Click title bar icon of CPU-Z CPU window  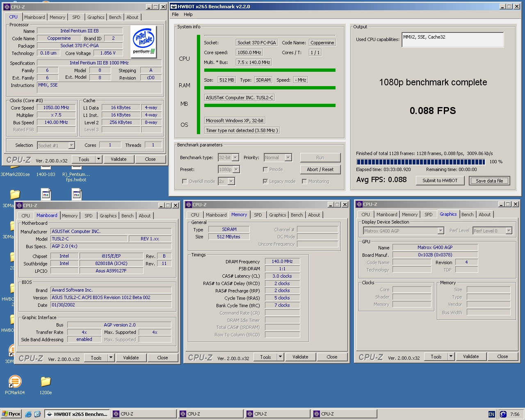tap(7, 7)
